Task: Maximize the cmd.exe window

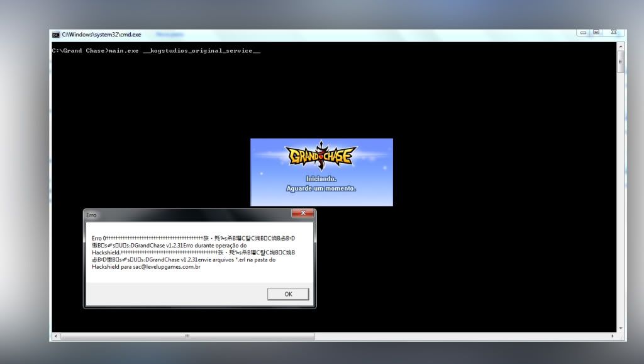Action: (596, 32)
